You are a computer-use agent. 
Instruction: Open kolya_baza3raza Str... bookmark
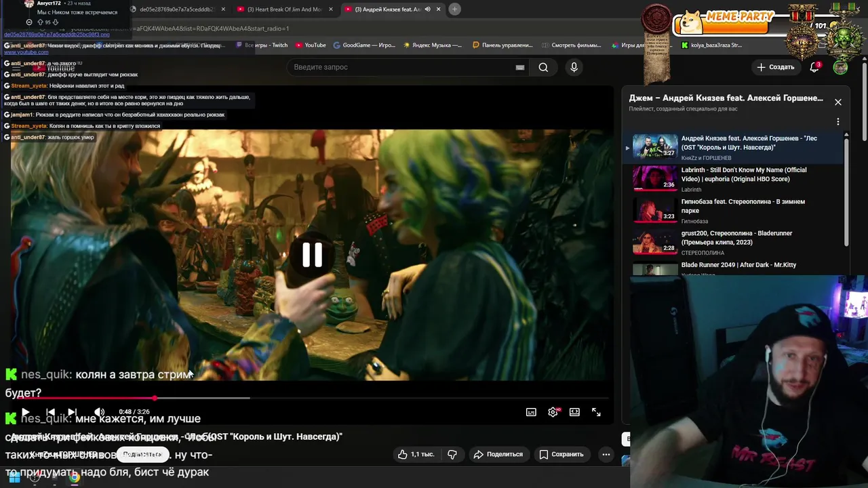point(712,45)
